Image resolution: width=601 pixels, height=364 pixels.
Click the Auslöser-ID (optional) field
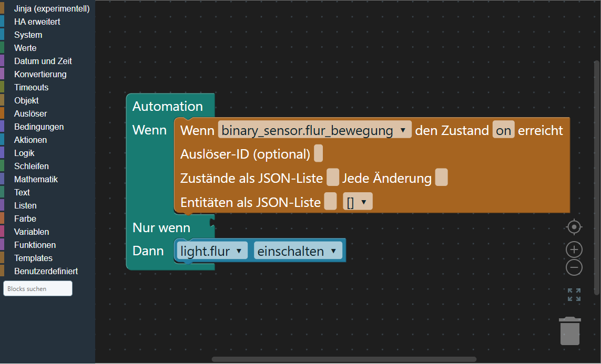[x=318, y=153]
